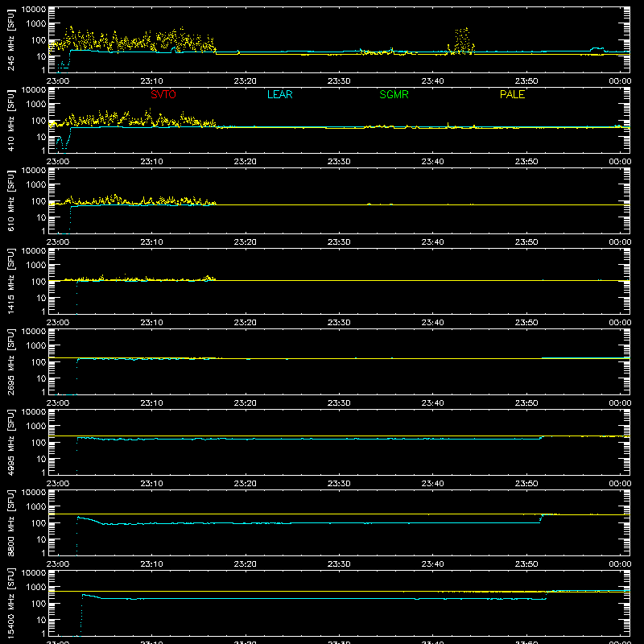Viewport: 644px width, 644px height.
Task: Click the 100 tick value on 8800 MHz axis
Action: (39, 523)
